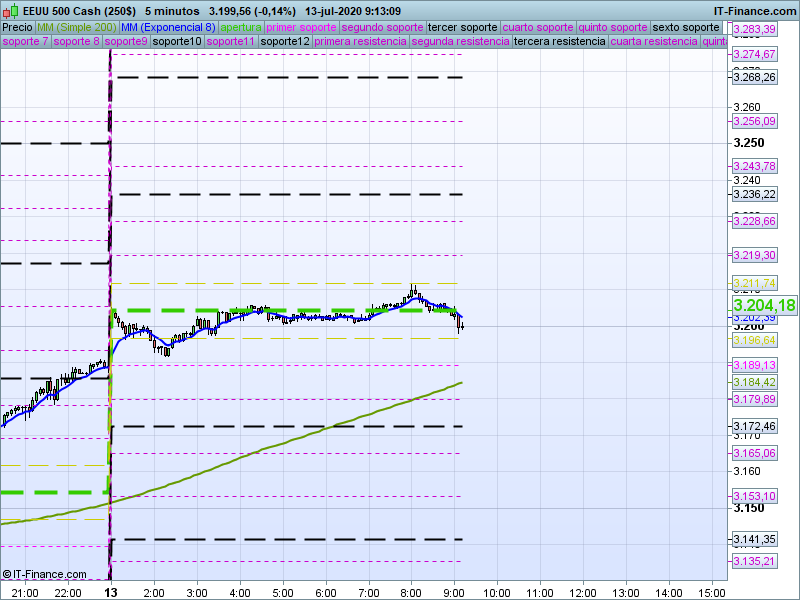Click the tercer soporte label

tap(462, 27)
